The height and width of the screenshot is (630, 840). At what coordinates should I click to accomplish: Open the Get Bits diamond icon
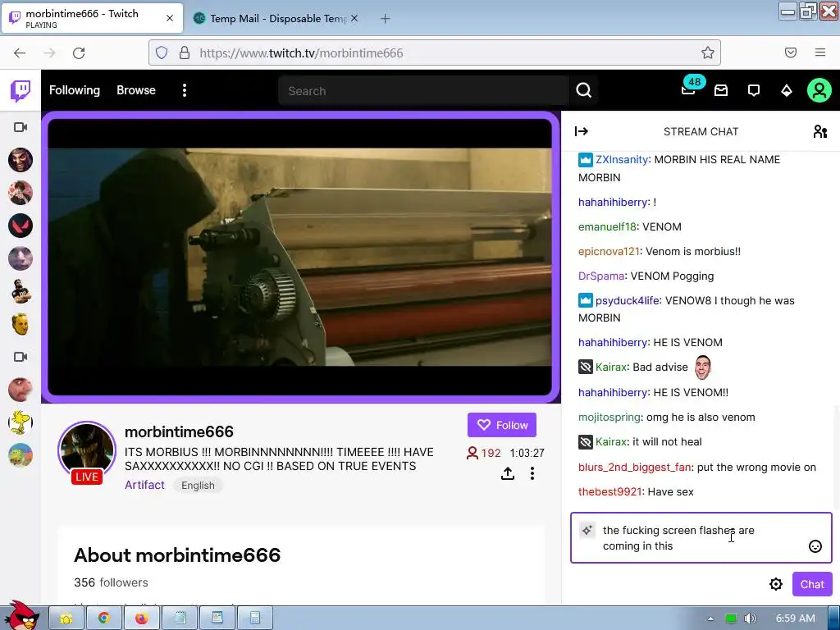[787, 90]
